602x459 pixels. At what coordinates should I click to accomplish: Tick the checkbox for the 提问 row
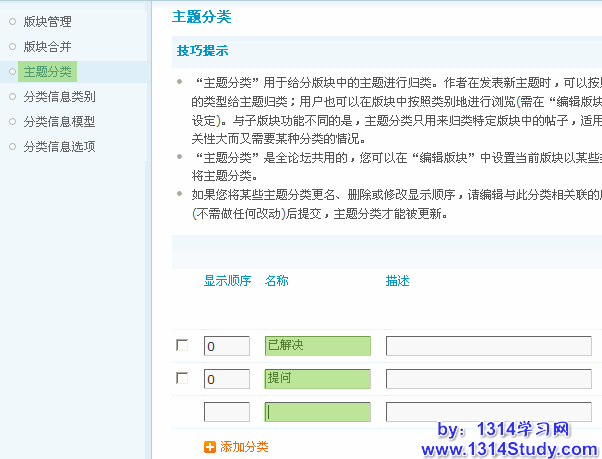182,379
